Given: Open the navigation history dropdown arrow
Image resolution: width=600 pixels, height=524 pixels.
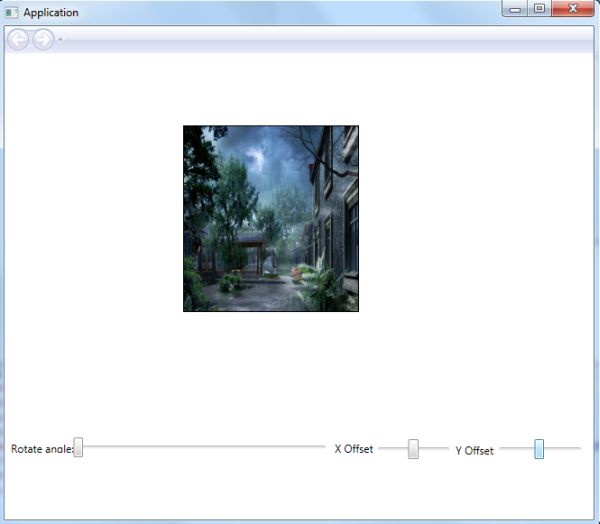Looking at the screenshot, I should (60, 39).
